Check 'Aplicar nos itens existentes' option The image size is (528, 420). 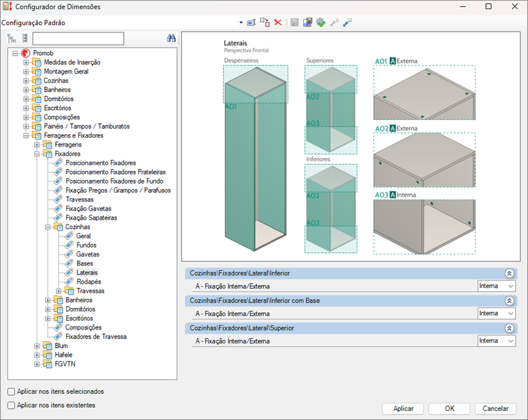[x=12, y=405]
